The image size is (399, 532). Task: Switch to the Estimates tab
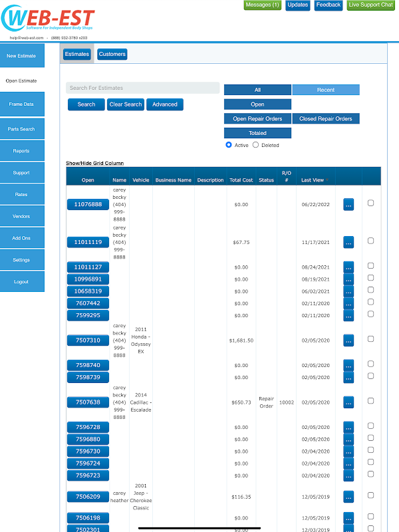point(77,55)
